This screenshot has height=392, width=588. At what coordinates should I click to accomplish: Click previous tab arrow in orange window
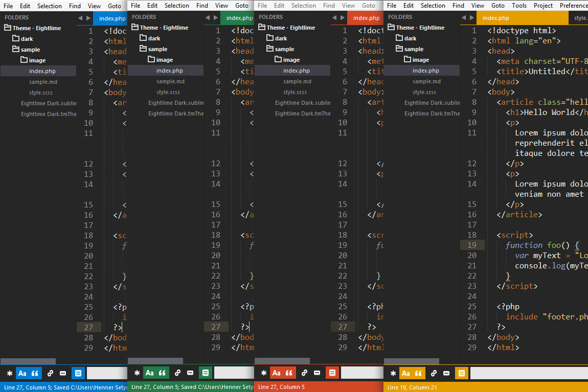click(x=464, y=17)
